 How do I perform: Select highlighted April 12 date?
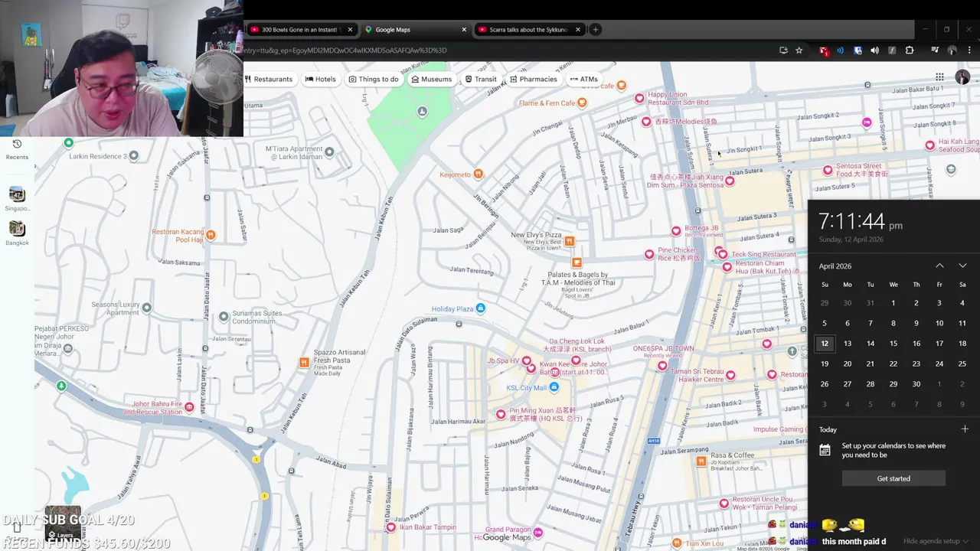pyautogui.click(x=825, y=344)
